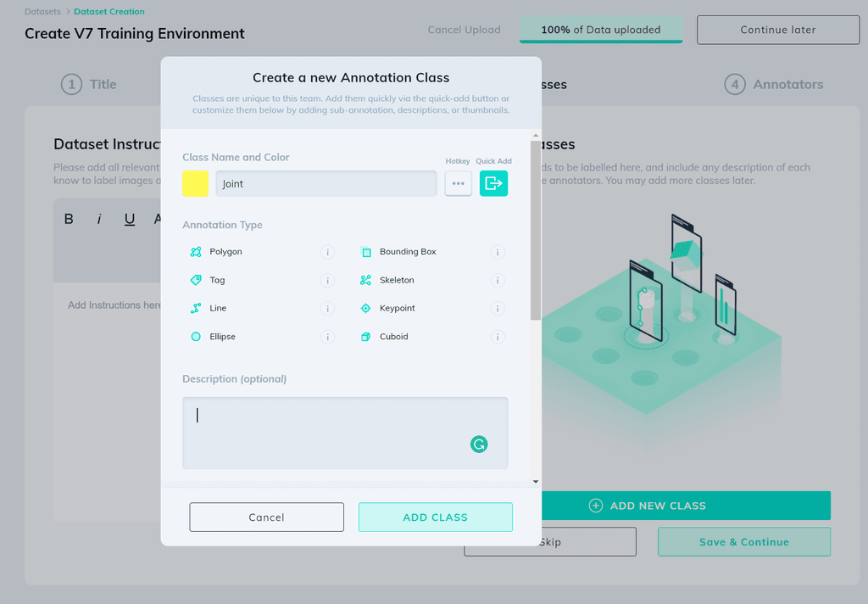This screenshot has height=604, width=868.
Task: Click the ADD CLASS button
Action: (x=435, y=517)
